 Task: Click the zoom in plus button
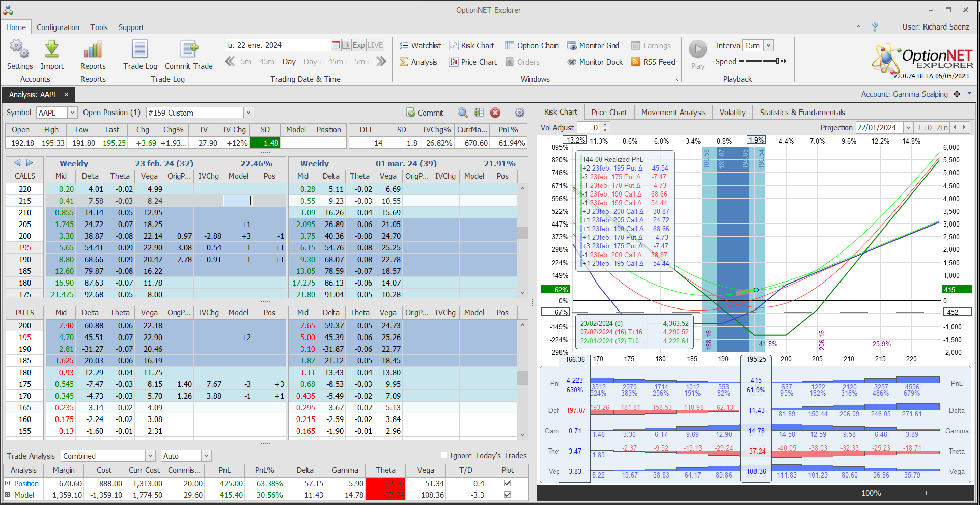pyautogui.click(x=966, y=493)
